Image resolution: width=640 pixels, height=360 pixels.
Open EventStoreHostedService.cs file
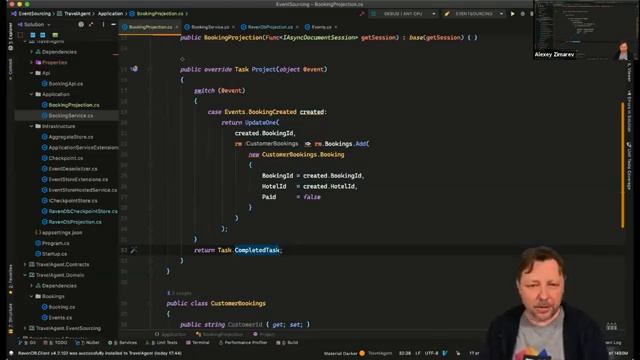pyautogui.click(x=82, y=190)
